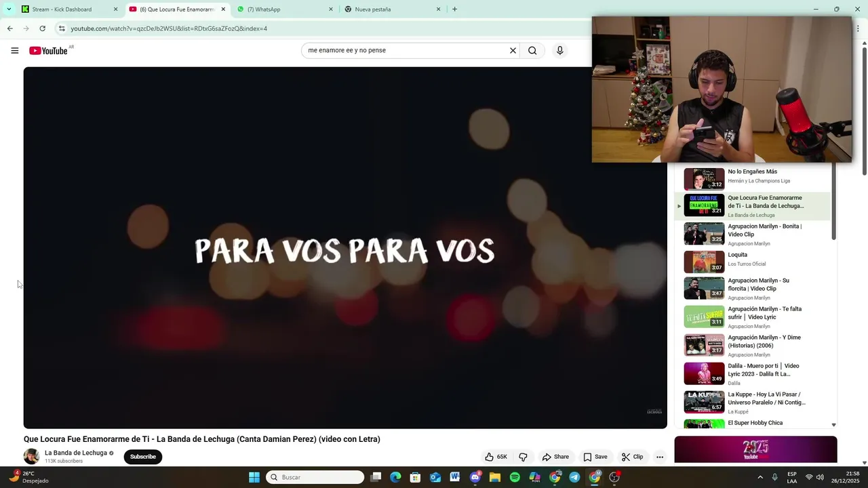Open volume control in system tray

820,477
